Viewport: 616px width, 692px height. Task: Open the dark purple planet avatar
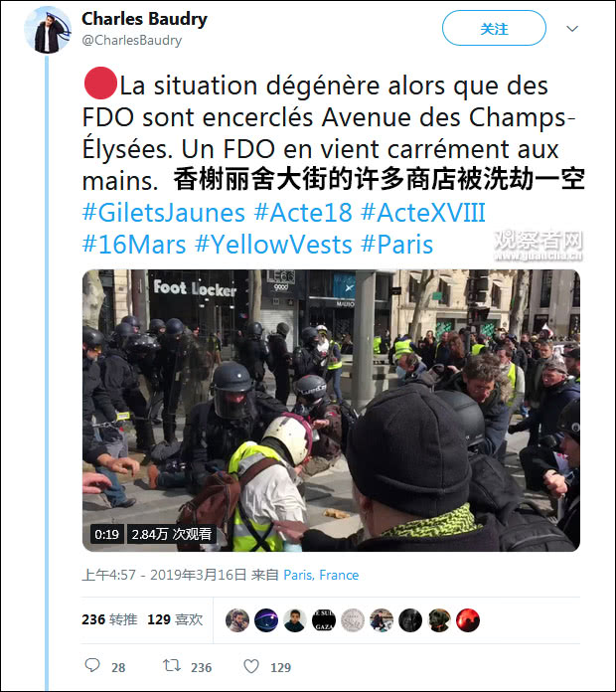point(266,620)
